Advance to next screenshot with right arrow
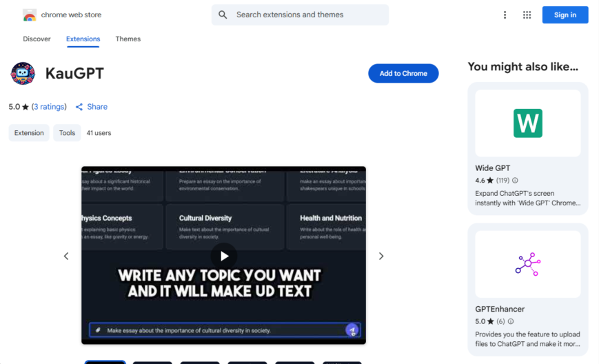This screenshot has height=364, width=599. [381, 256]
